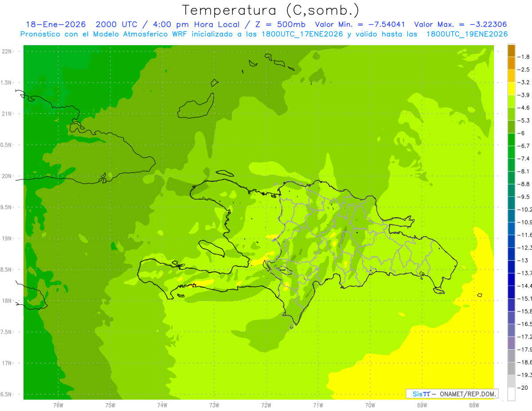
Task: Click the "Valor Min. = -7.54041" text
Action: [x=361, y=24]
